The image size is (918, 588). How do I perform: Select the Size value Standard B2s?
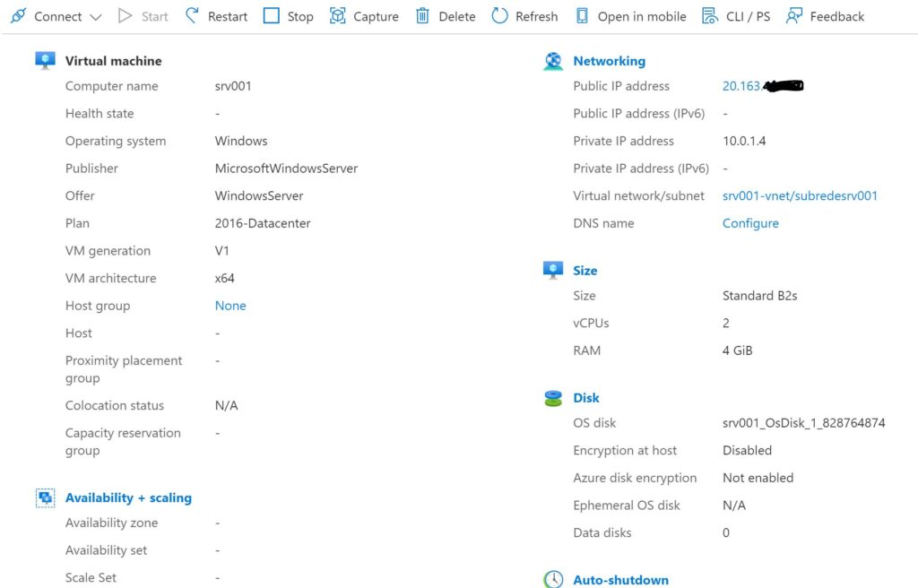tap(760, 296)
